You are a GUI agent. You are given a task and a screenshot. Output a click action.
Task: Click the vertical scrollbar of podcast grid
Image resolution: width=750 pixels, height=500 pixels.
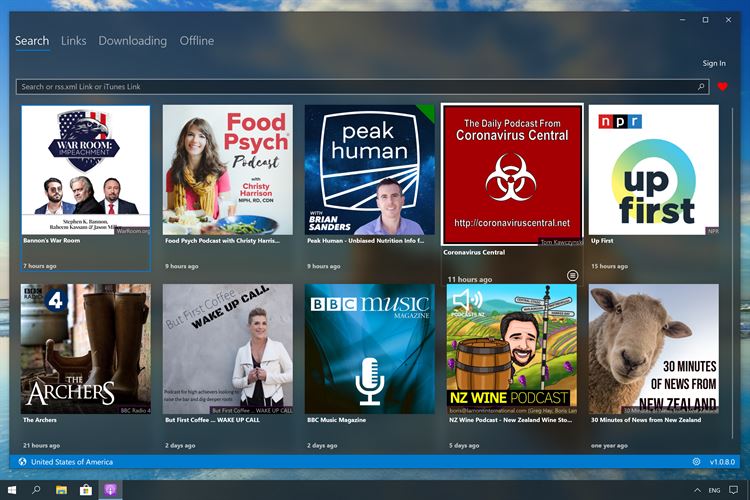pyautogui.click(x=732, y=273)
